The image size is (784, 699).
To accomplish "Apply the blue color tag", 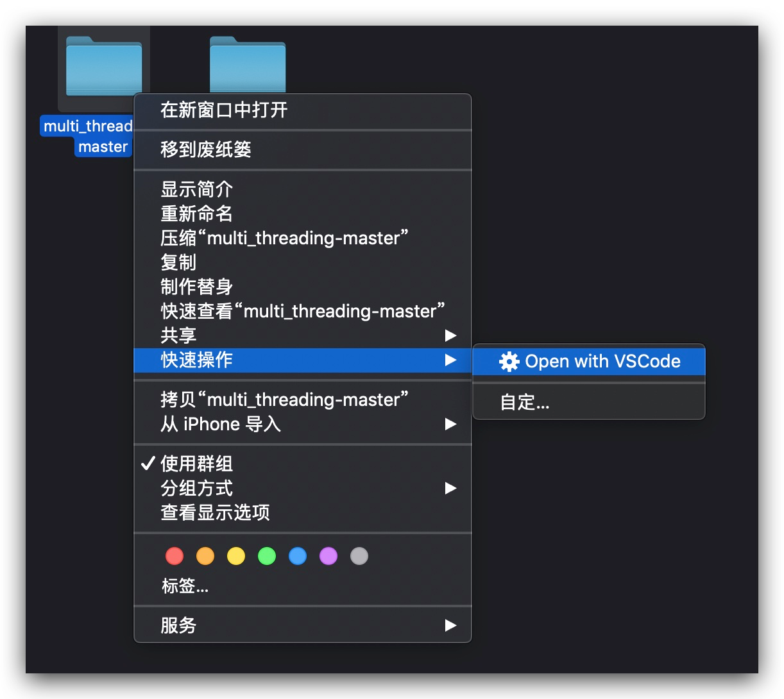I will coord(297,556).
